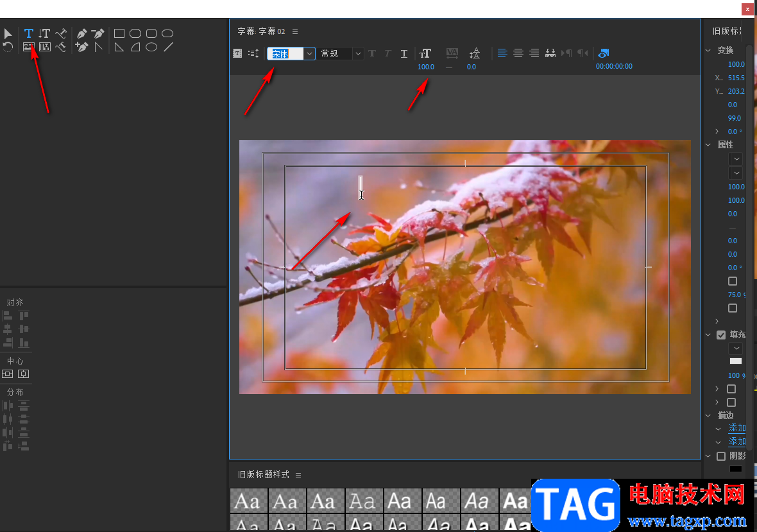This screenshot has width=757, height=532.
Task: Select the Rounded Rectangle (pill) tool
Action: (167, 33)
